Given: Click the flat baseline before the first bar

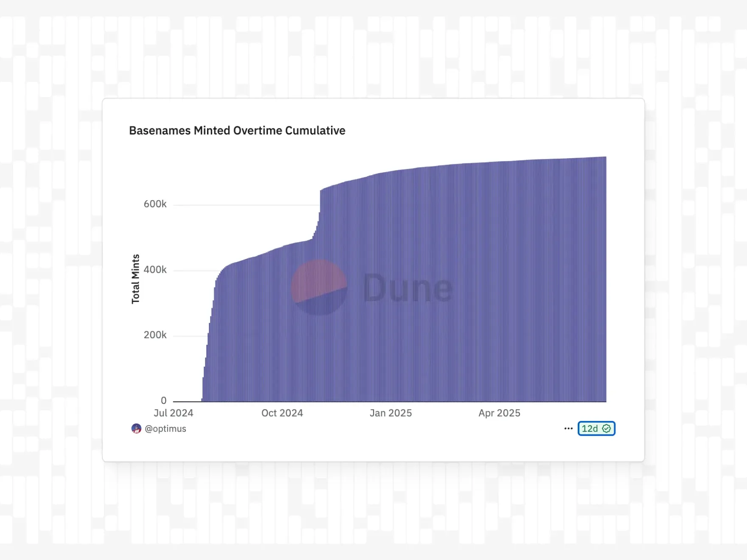Looking at the screenshot, I should [x=187, y=401].
